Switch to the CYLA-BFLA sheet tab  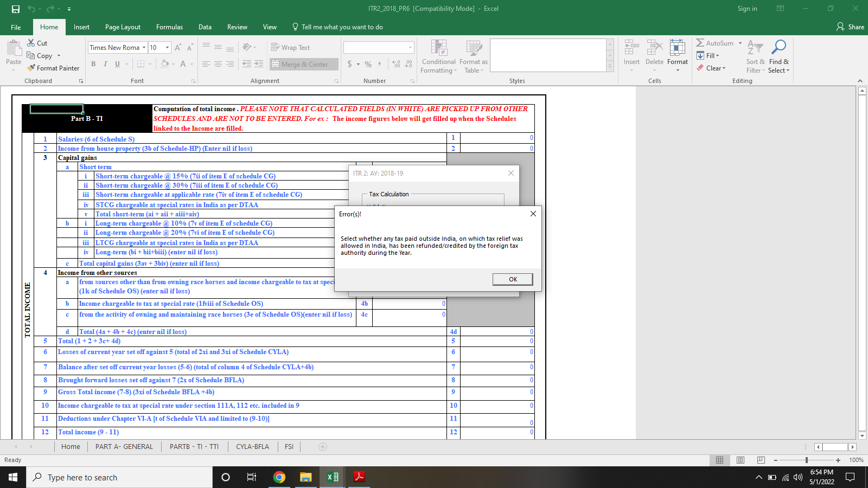[252, 447]
